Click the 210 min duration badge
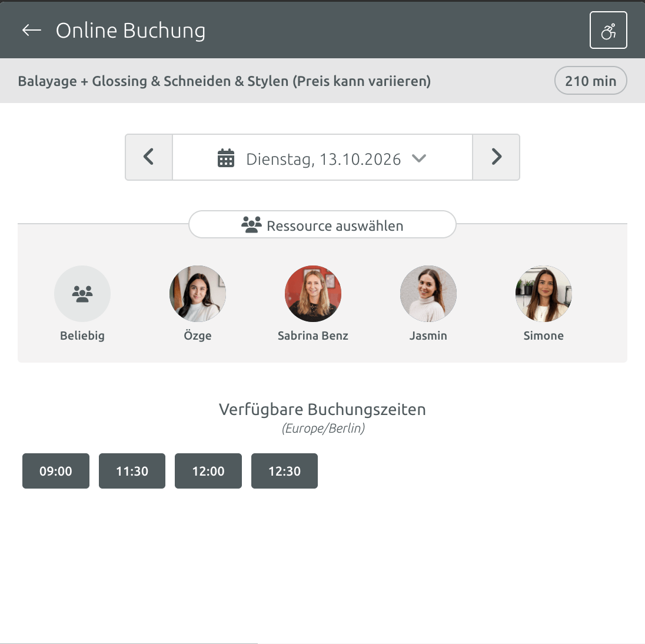 (591, 81)
